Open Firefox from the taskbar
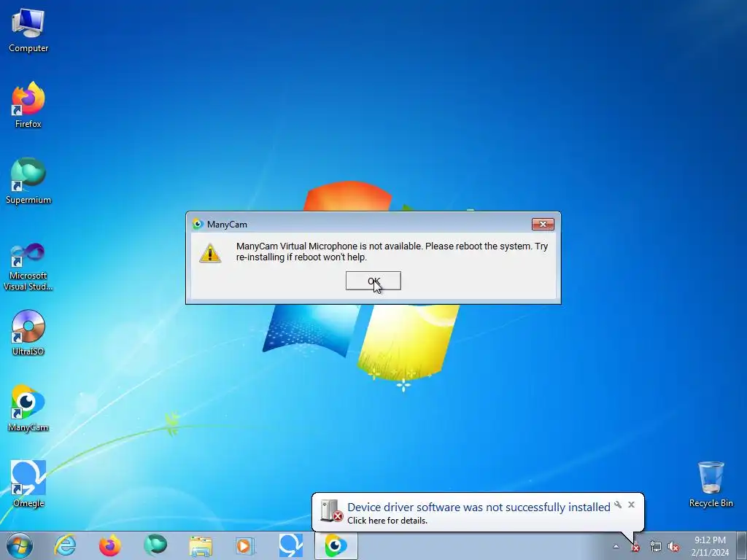The width and height of the screenshot is (747, 560). click(x=109, y=545)
